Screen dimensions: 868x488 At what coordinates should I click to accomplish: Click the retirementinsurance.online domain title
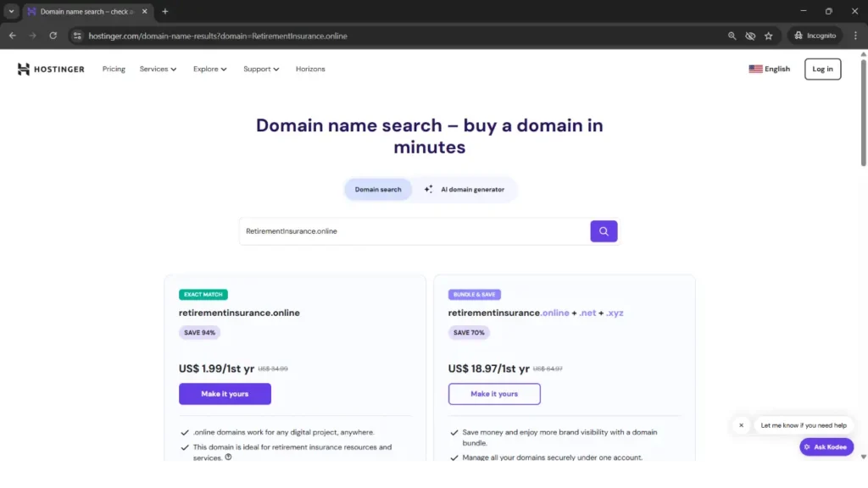coord(239,313)
